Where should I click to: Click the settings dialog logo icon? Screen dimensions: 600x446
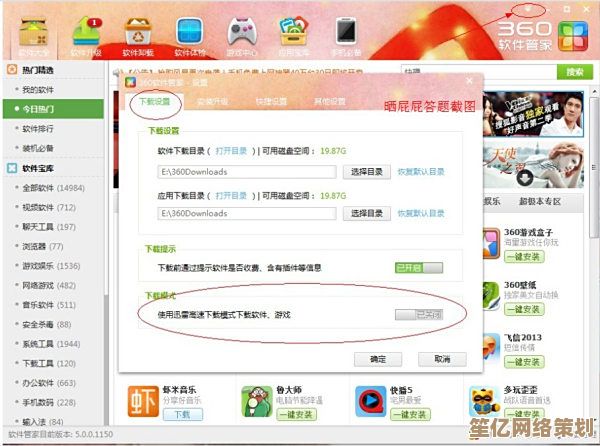(130, 82)
